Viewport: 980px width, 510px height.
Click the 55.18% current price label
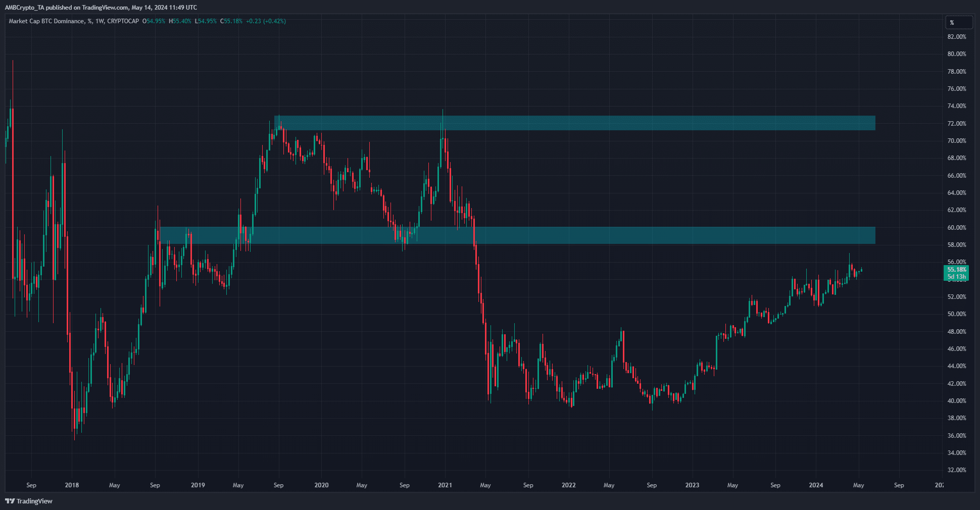coord(956,270)
